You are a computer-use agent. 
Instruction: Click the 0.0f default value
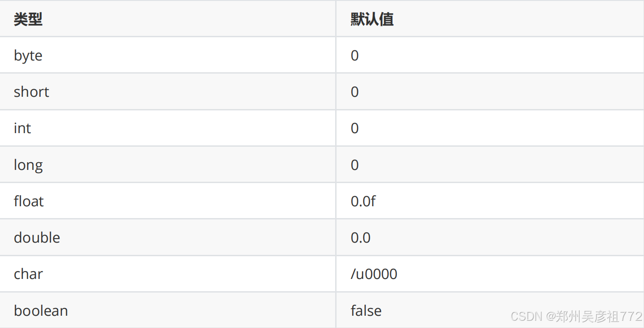pos(363,201)
